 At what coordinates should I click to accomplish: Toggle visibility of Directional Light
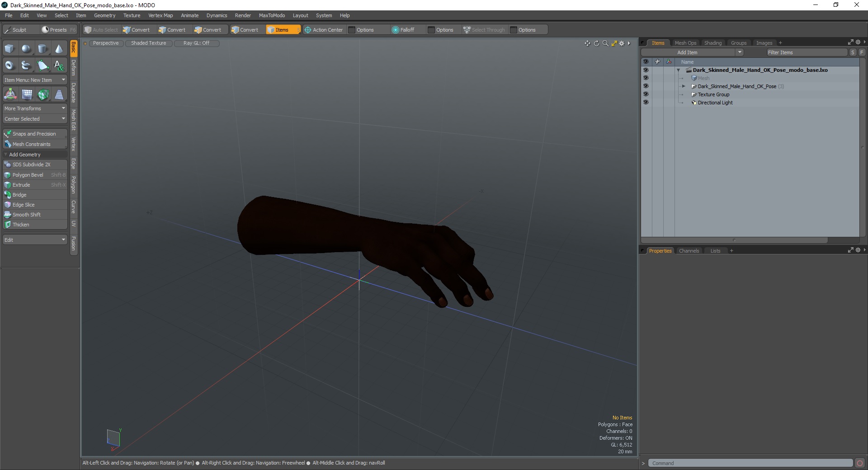coord(646,103)
